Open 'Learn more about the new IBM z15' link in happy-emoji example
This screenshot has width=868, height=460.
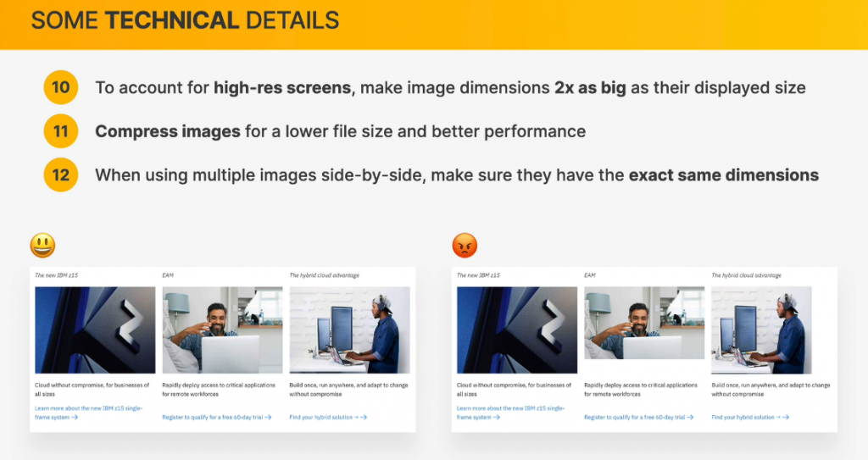pos(88,413)
